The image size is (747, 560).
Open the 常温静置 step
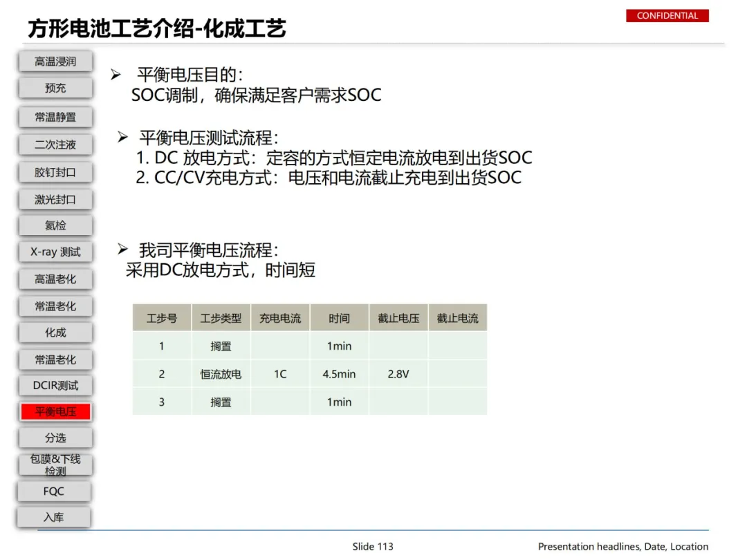[55, 117]
